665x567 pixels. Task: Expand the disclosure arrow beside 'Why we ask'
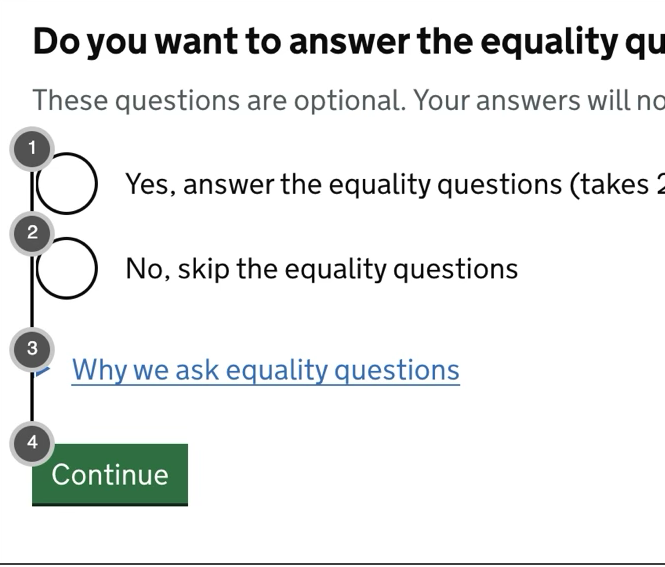[43, 371]
